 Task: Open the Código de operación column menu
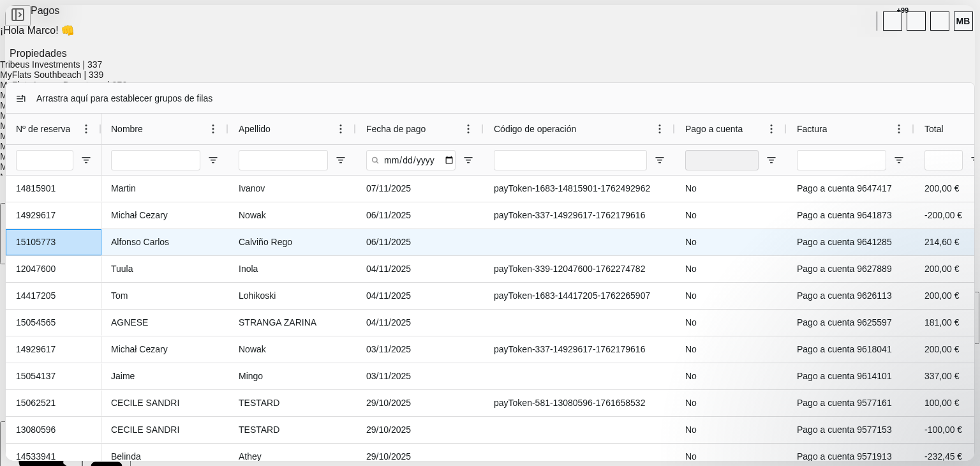[660, 129]
